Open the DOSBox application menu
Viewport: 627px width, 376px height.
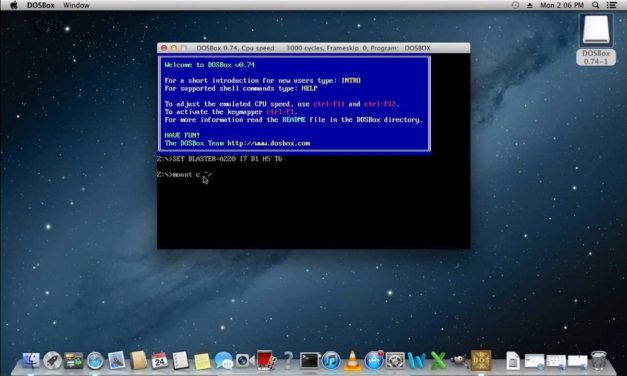(40, 5)
